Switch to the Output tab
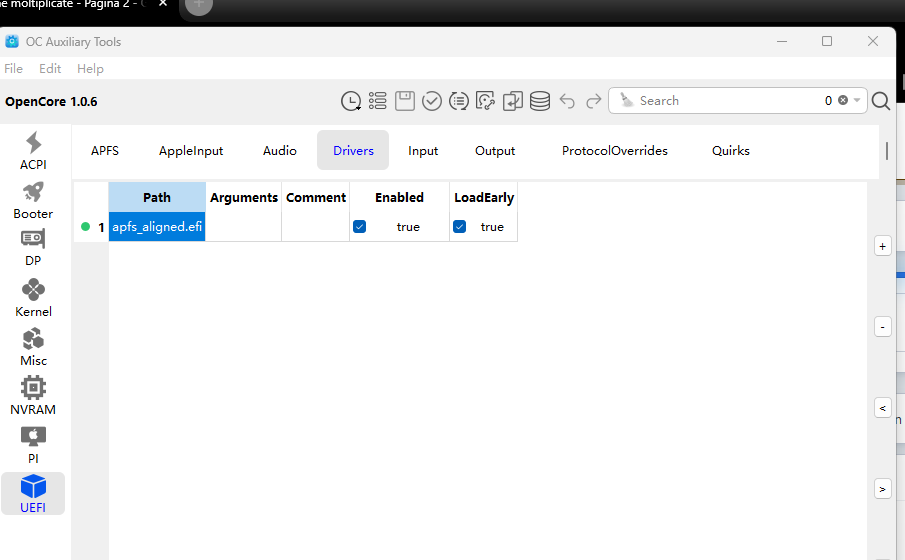Viewport: 905px width, 560px height. (x=495, y=151)
